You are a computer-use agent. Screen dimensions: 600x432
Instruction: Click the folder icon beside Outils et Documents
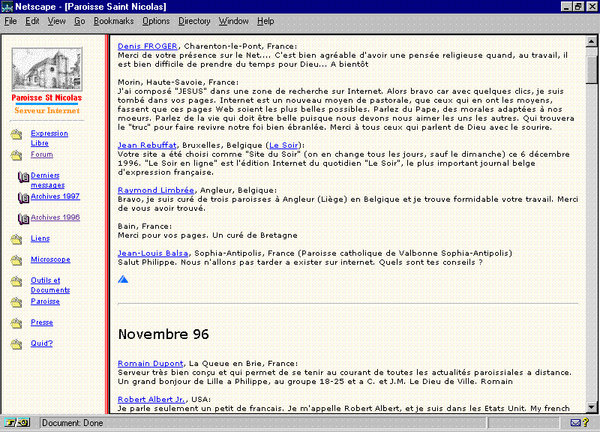coord(16,281)
